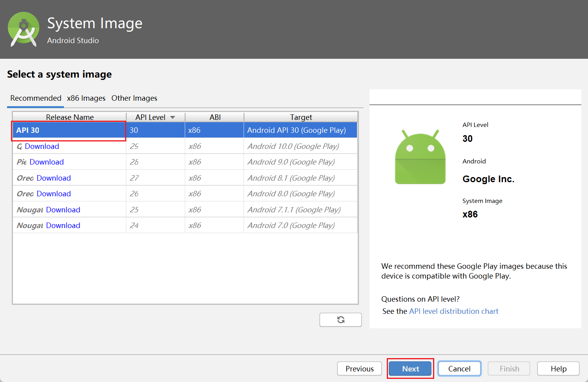This screenshot has height=382, width=588.
Task: Click the Release Name column header
Action: (69, 117)
